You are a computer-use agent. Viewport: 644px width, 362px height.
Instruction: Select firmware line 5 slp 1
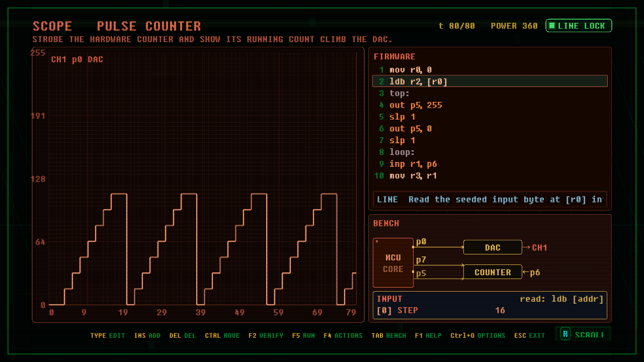point(490,117)
